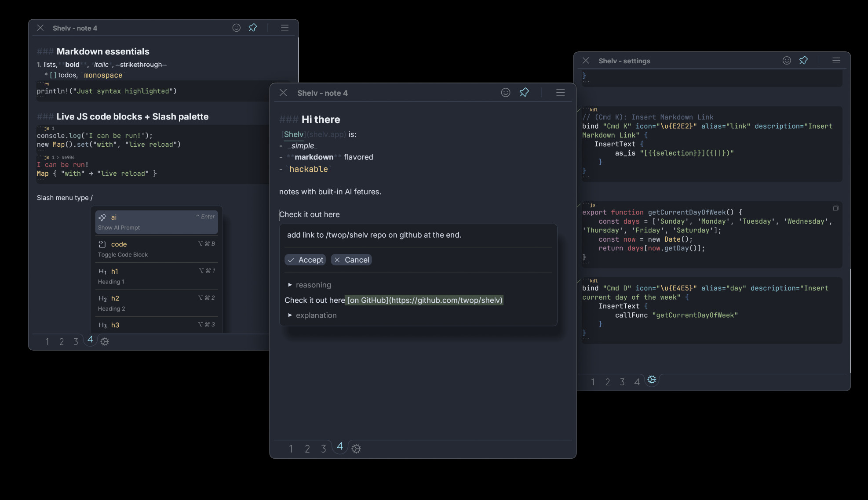Open the settings gear in the center window footer

pyautogui.click(x=356, y=449)
